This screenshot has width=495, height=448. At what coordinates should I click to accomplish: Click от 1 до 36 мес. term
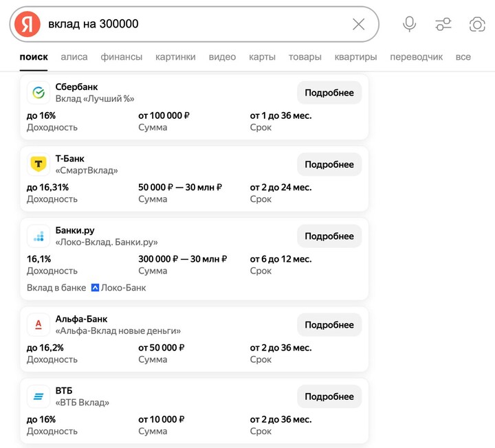click(x=280, y=116)
